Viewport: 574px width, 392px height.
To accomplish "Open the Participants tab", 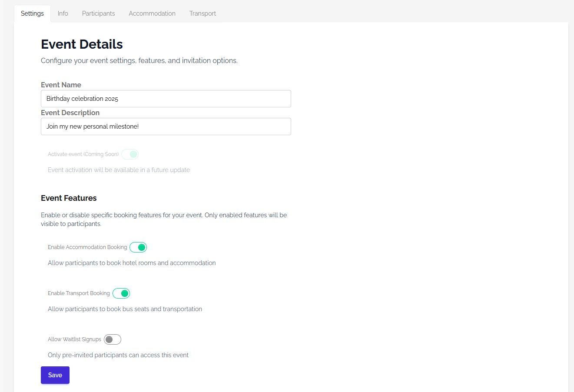I will click(98, 13).
